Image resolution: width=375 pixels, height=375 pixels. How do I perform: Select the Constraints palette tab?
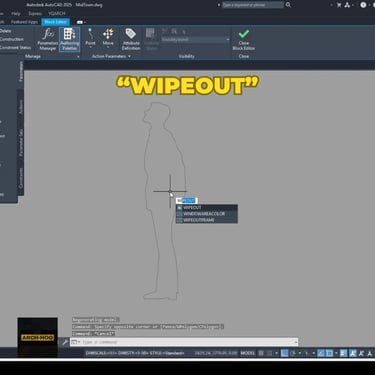pos(21,178)
